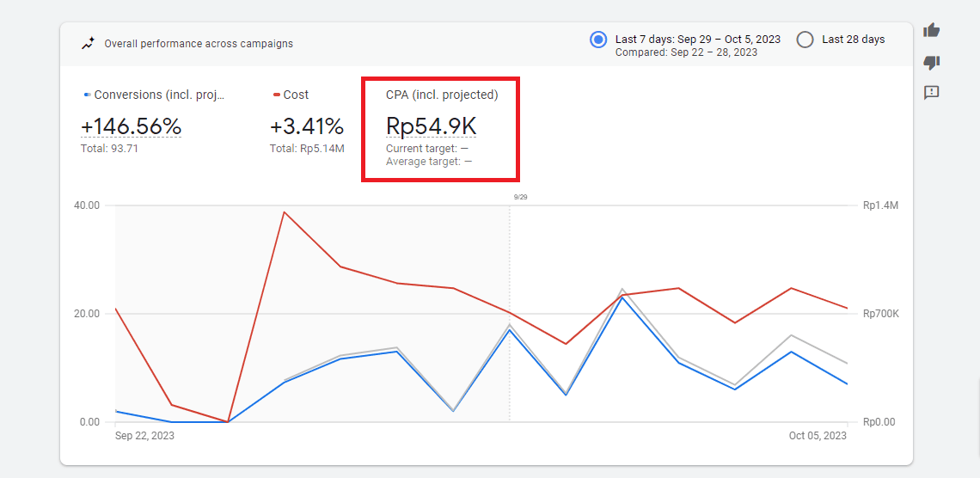Click the Conversions (incl. proj...) metric label
This screenshot has width=980, height=478.
[159, 95]
